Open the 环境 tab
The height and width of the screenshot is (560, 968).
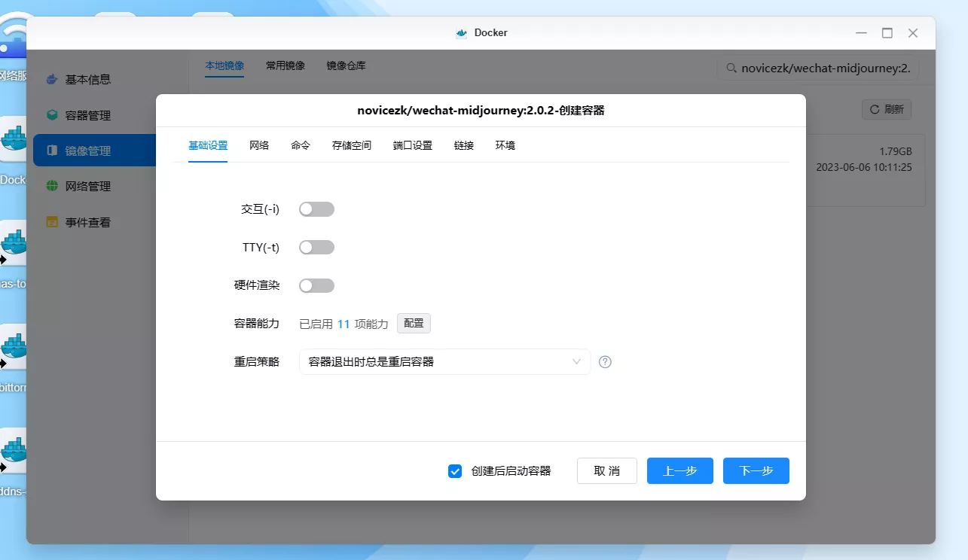(x=505, y=146)
